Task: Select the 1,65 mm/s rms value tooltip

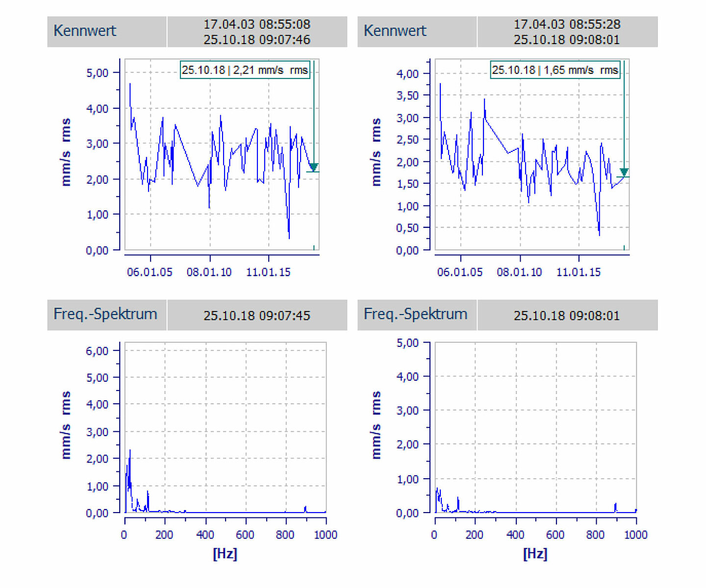Action: (x=555, y=70)
